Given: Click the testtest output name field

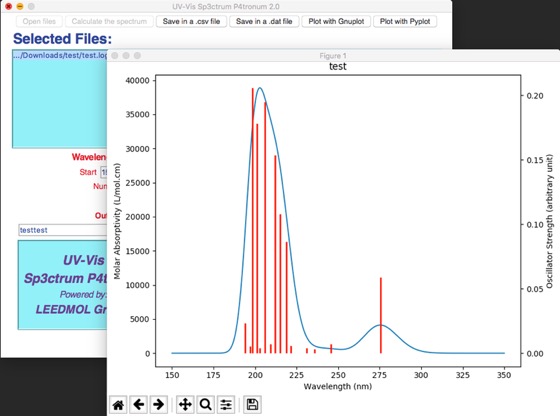Looking at the screenshot, I should click(x=63, y=230).
